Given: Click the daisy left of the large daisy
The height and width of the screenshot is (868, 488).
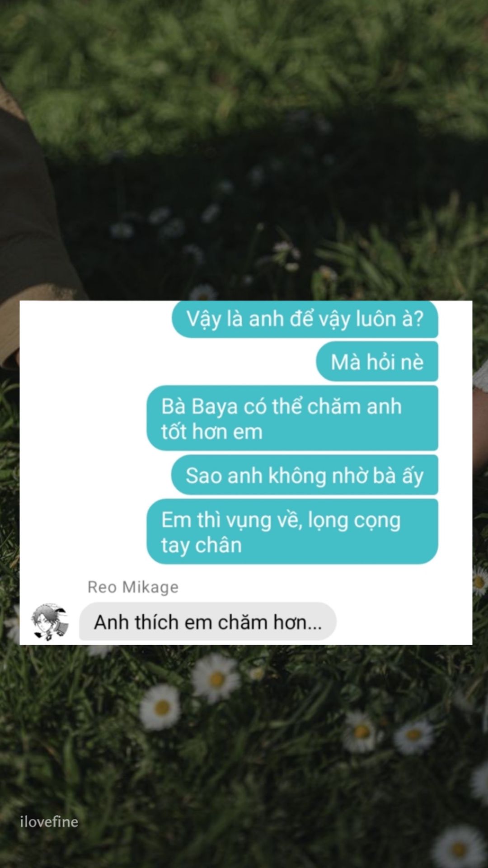Looking at the screenshot, I should (160, 708).
